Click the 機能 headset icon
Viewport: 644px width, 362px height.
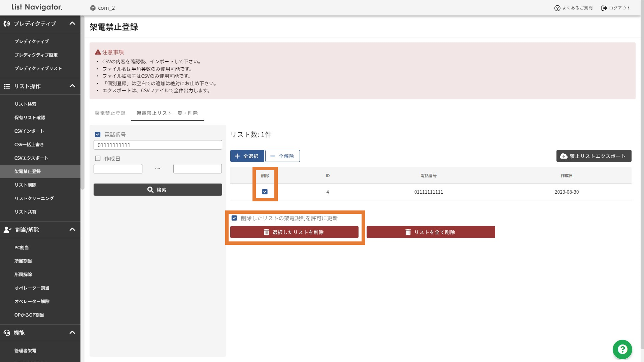tap(7, 333)
